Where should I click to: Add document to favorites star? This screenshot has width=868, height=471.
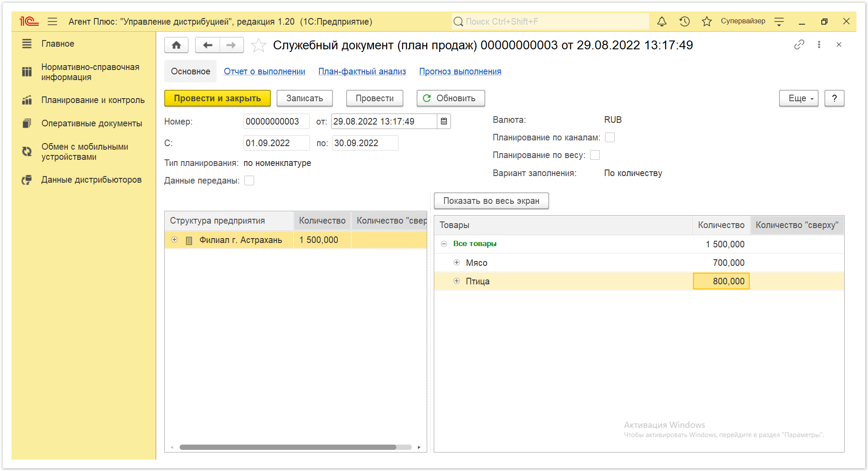pyautogui.click(x=259, y=45)
